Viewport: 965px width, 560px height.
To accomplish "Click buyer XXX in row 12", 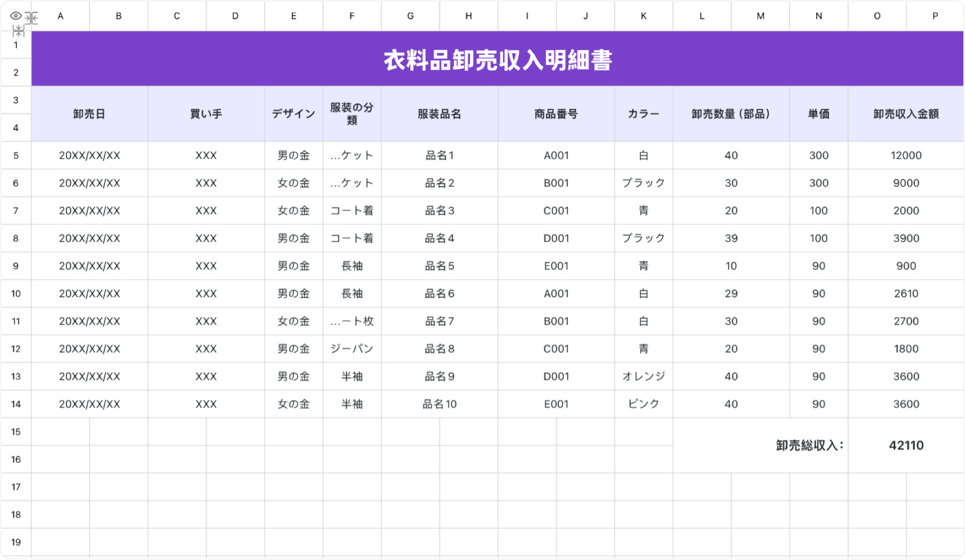I will coord(206,349).
